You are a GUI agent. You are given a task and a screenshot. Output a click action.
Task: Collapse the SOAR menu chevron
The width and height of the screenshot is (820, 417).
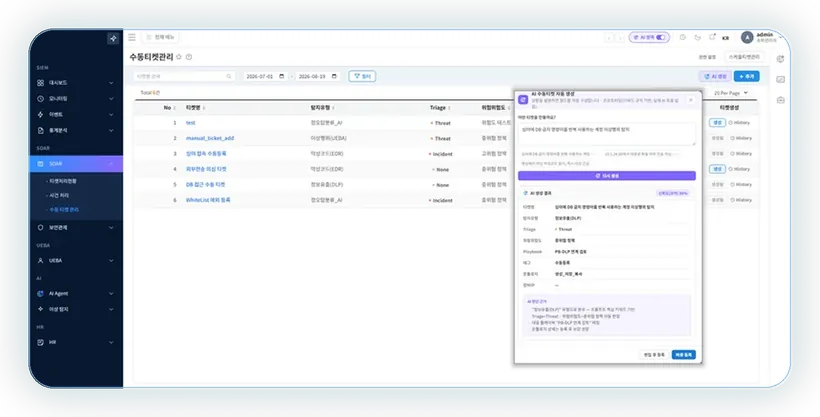click(x=111, y=164)
